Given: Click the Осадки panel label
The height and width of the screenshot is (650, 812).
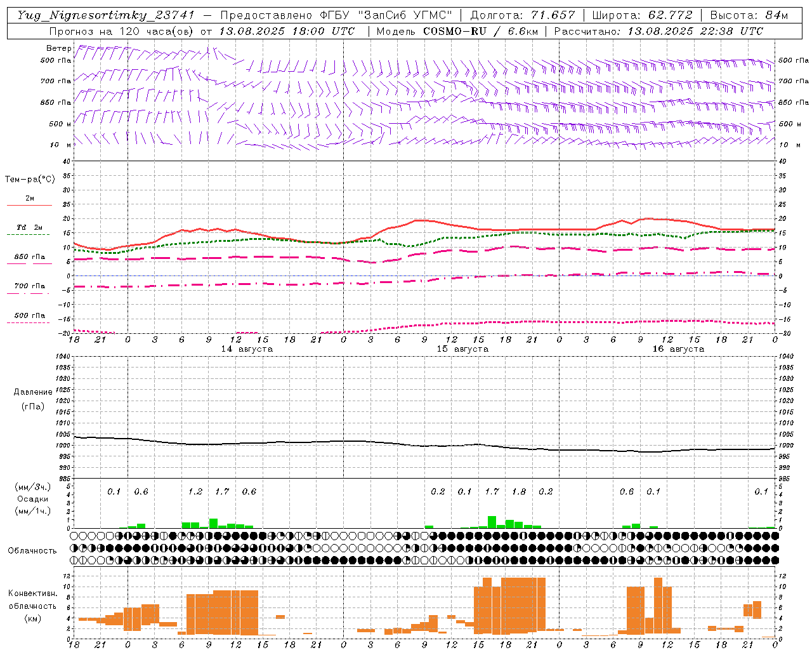Looking at the screenshot, I should (x=32, y=499).
